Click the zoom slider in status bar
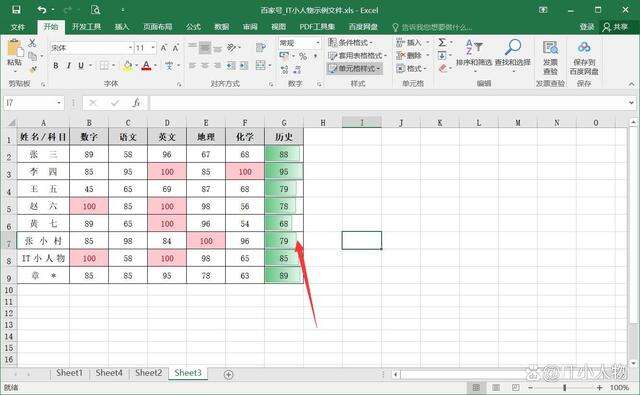The height and width of the screenshot is (395, 640). 564,387
